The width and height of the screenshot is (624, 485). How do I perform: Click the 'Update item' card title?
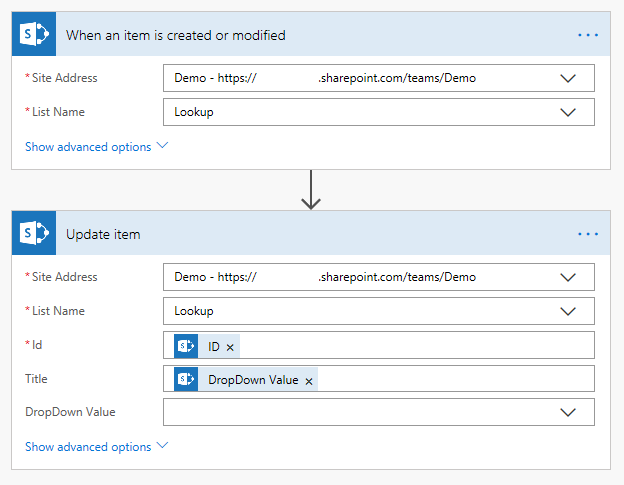[103, 234]
